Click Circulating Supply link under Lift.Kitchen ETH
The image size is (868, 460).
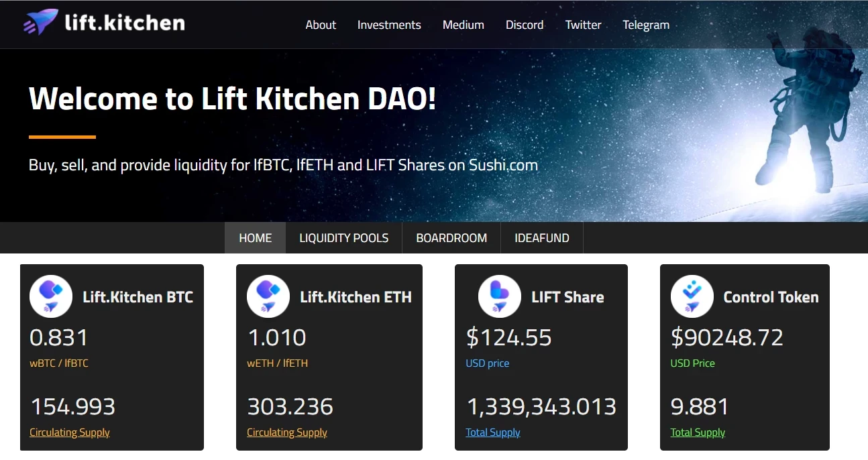click(287, 433)
